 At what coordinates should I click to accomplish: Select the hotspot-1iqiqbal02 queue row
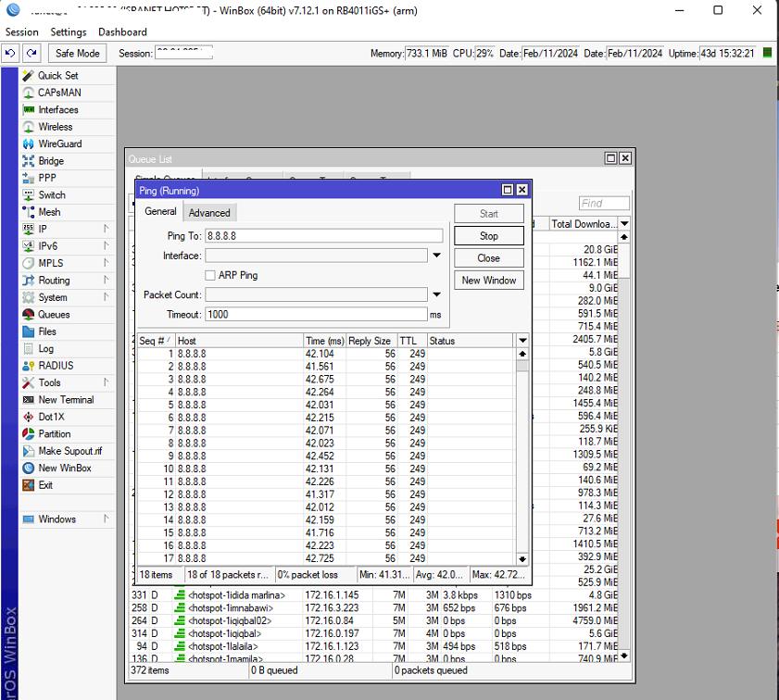[x=374, y=620]
